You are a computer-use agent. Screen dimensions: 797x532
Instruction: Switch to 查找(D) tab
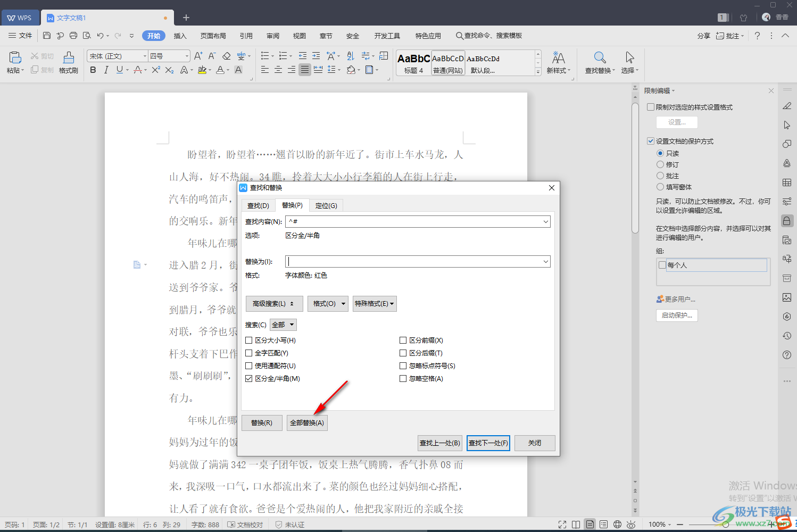click(258, 205)
